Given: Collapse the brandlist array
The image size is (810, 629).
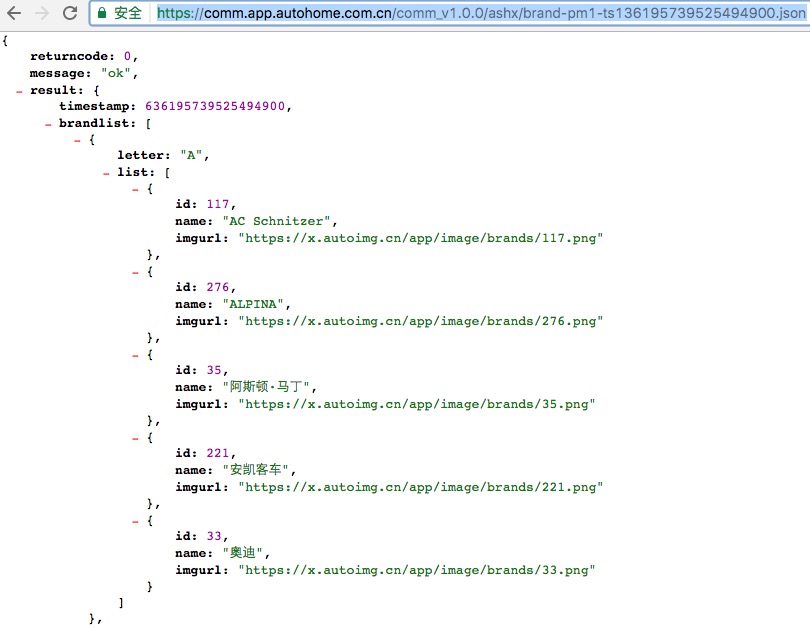Looking at the screenshot, I should pos(48,124).
